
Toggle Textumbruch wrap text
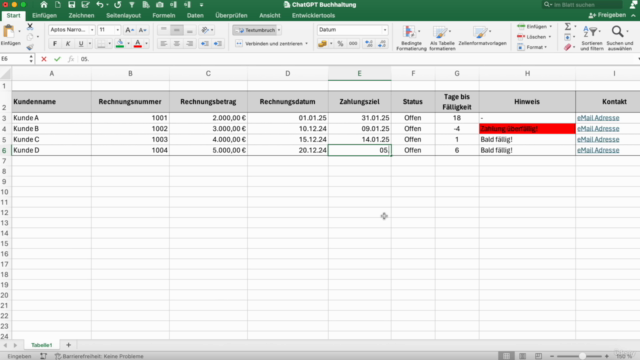click(256, 30)
